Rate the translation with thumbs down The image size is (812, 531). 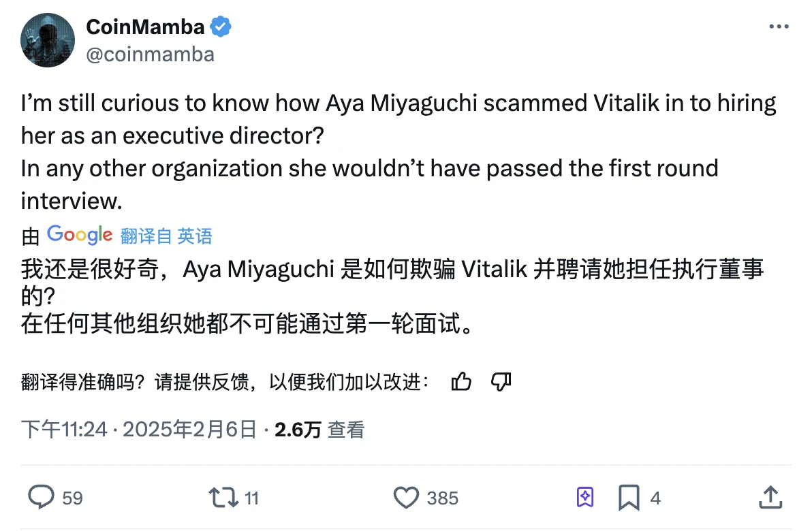(501, 382)
